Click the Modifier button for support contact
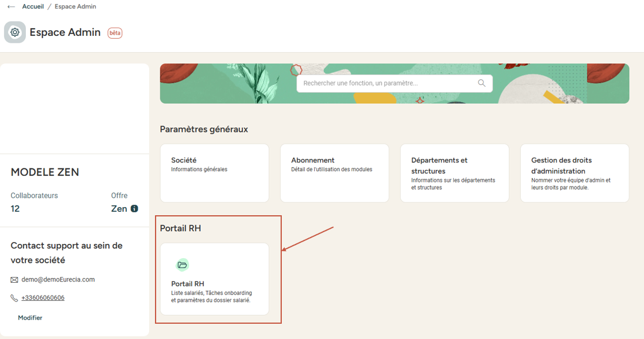644x339 pixels. tap(30, 318)
